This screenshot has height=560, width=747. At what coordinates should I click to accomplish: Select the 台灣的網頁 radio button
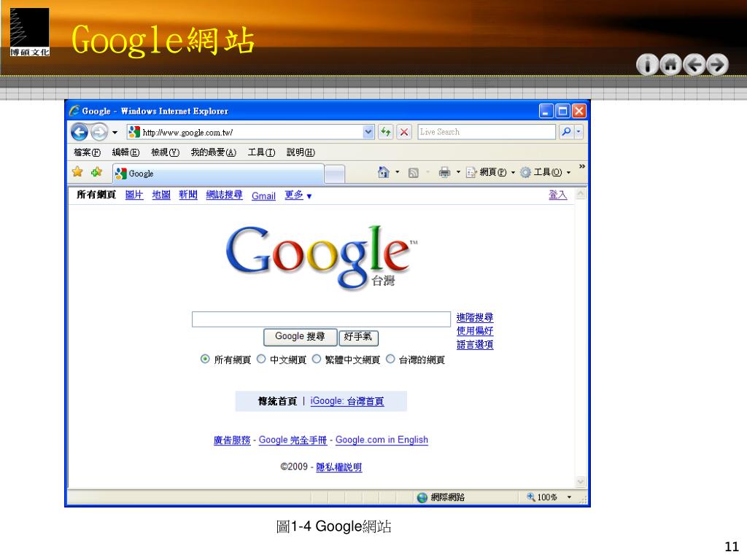coord(390,359)
